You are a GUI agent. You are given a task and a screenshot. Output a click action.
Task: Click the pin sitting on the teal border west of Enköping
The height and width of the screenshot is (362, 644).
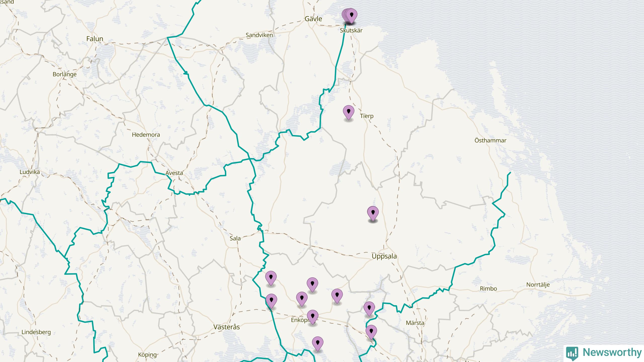[x=271, y=301]
